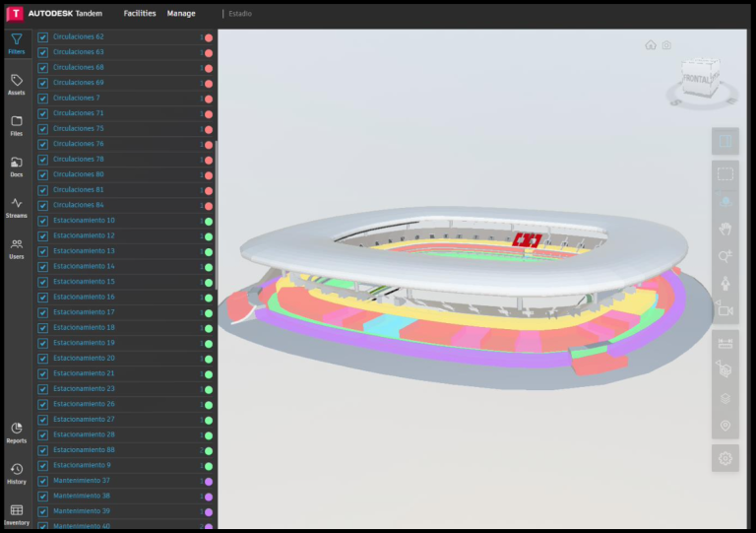
Task: Uncheck Circulaciones 71 checkbox
Action: [x=43, y=114]
